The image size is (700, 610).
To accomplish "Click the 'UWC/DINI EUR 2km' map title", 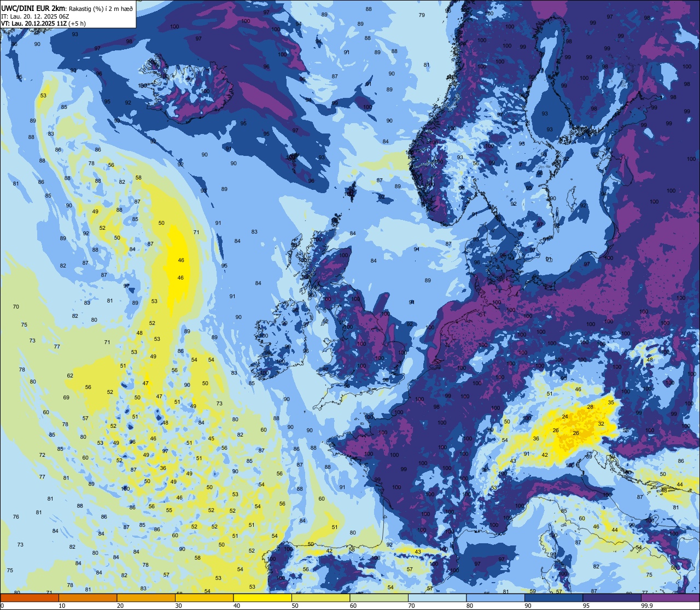I will point(33,8).
